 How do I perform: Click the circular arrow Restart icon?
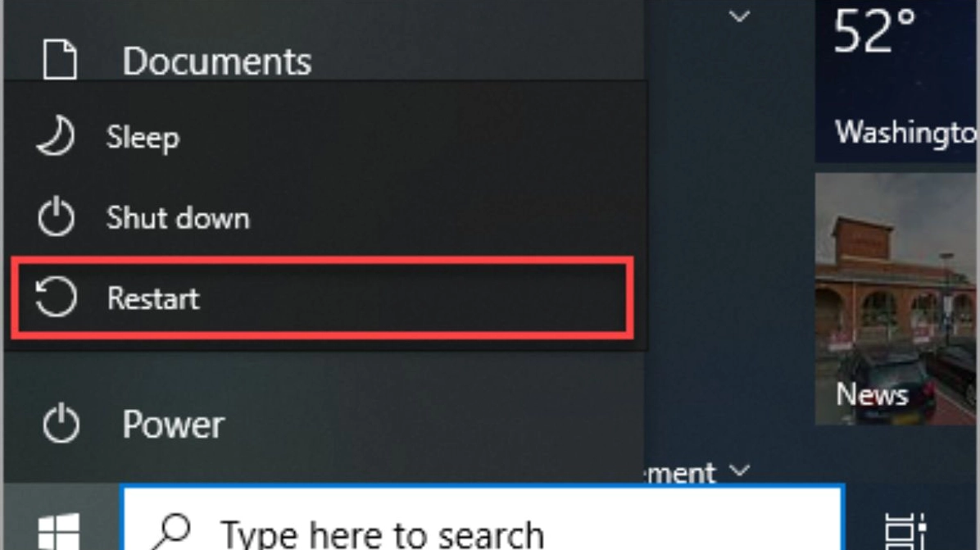pos(56,296)
